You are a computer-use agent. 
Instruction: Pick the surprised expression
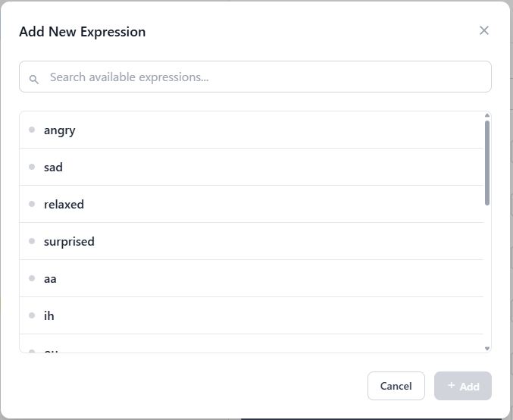tap(69, 242)
